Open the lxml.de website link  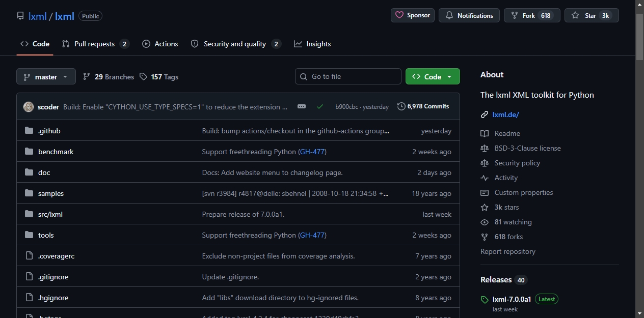click(505, 114)
